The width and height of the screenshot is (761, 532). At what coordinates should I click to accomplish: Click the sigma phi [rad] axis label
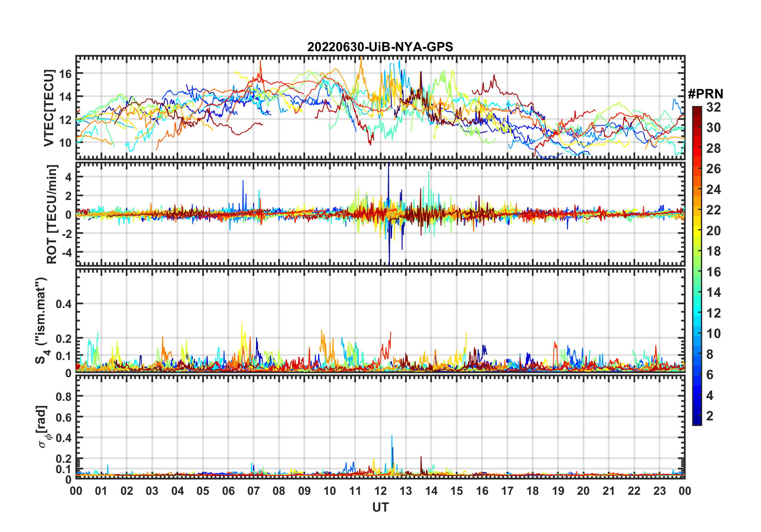pos(43,427)
